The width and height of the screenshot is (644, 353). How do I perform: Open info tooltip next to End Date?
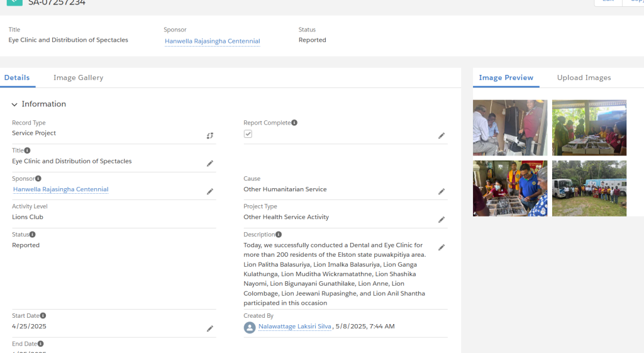click(40, 344)
